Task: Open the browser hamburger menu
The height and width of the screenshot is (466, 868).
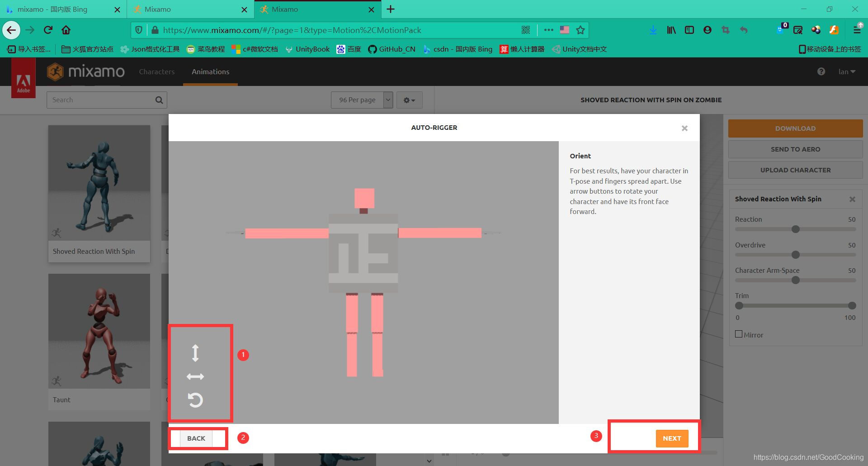Action: [857, 30]
